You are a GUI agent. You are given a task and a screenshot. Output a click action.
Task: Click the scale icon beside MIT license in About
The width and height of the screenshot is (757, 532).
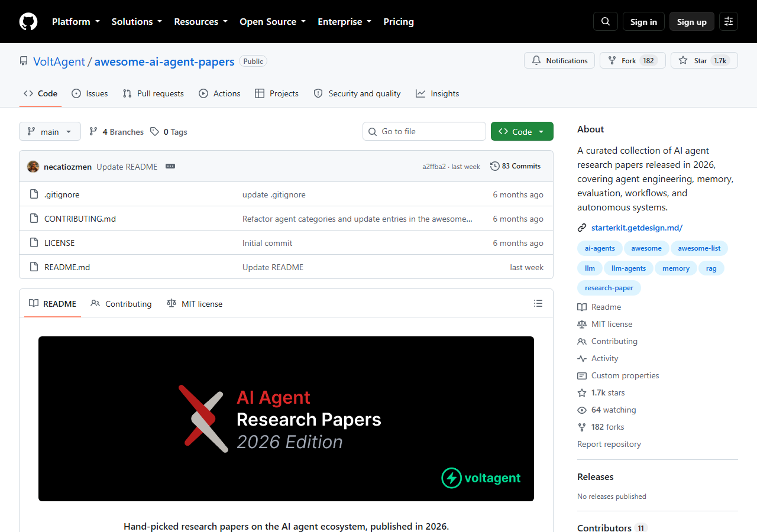coord(582,324)
